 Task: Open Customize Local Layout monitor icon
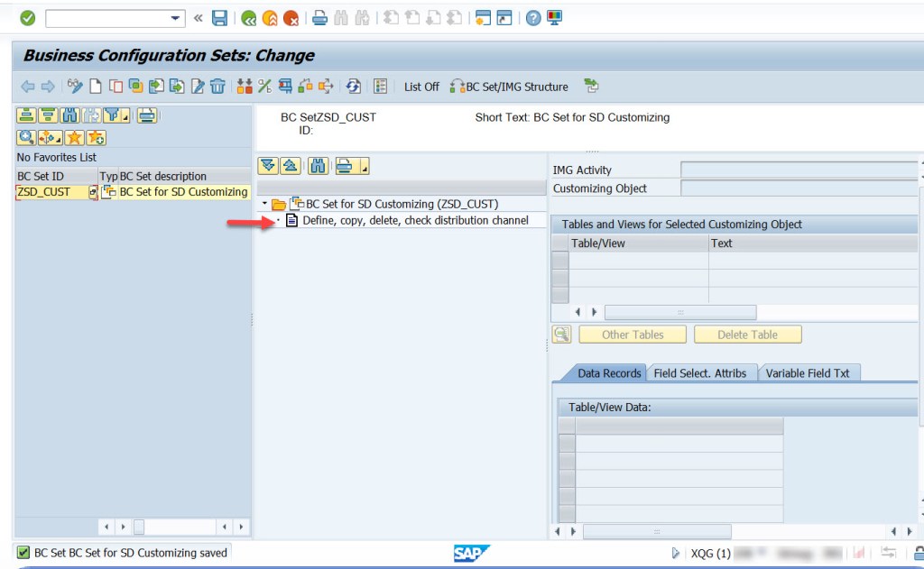coord(554,17)
